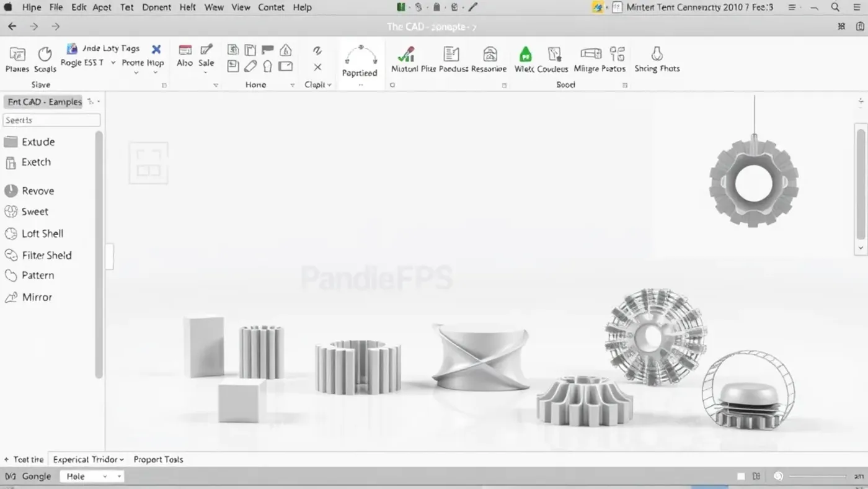Click the Mlotonl Plite checkmark icon
Image resolution: width=868 pixels, height=489 pixels.
406,54
